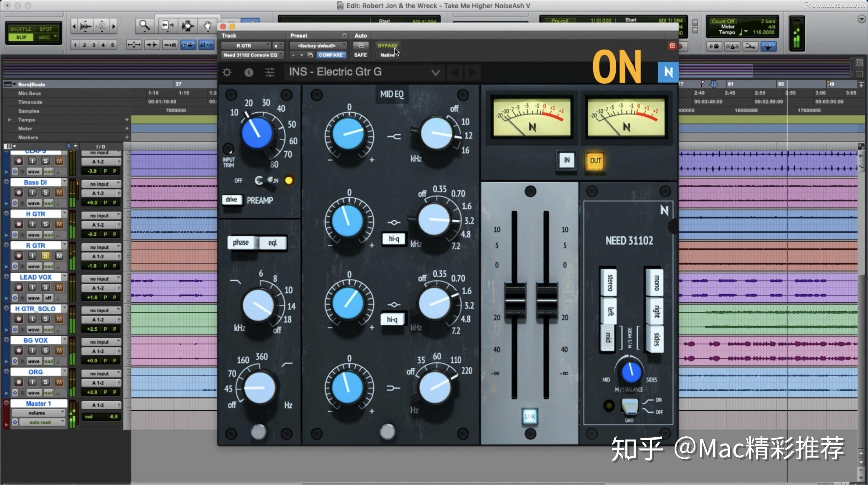868x485 pixels.
Task: Mute the LEAD VOX track
Action: (59, 287)
